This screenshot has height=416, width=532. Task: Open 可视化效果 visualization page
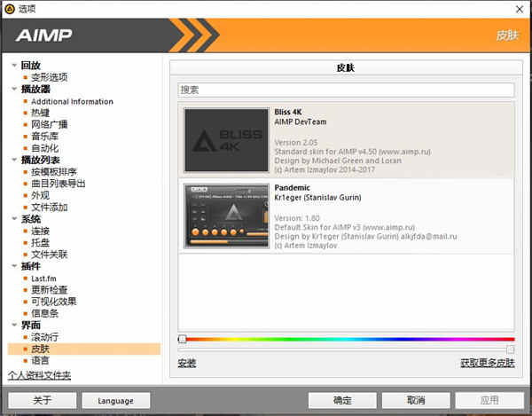[54, 302]
